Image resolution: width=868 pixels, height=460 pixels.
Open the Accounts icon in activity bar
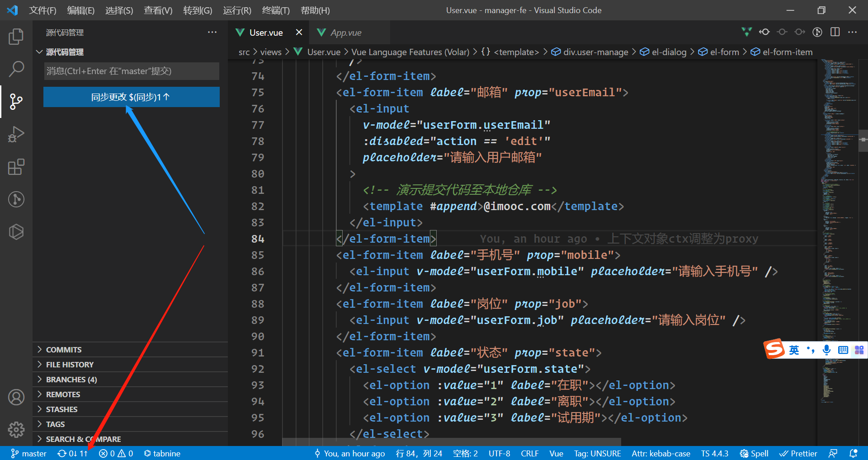16,398
